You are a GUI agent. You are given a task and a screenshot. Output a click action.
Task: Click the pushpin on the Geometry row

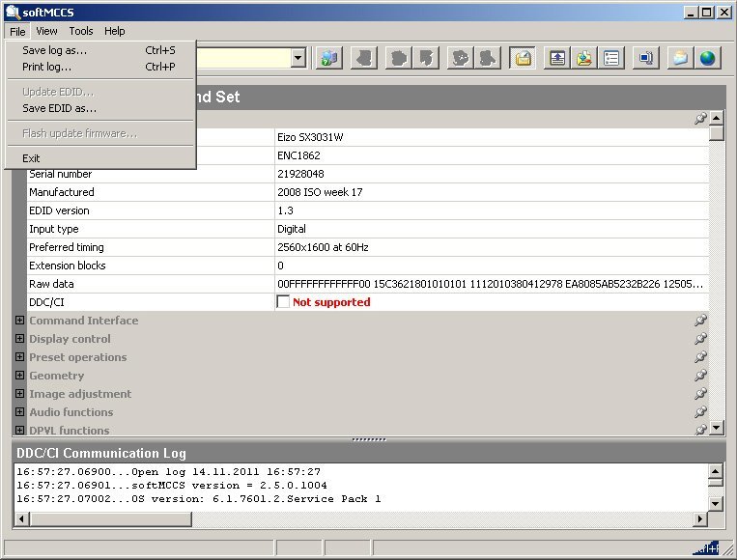click(x=700, y=375)
